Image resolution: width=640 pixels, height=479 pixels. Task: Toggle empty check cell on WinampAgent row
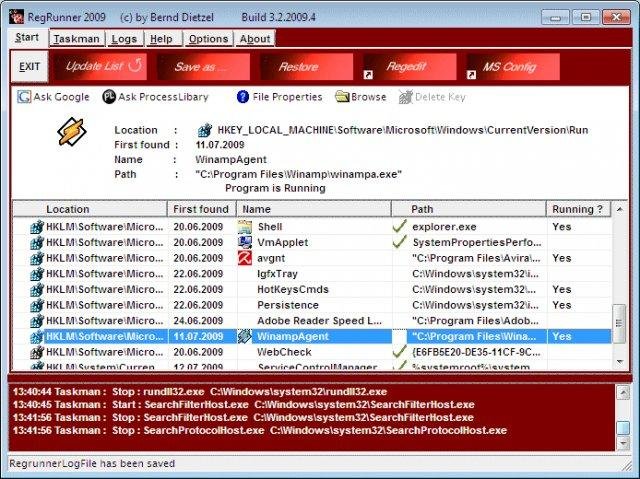[400, 336]
